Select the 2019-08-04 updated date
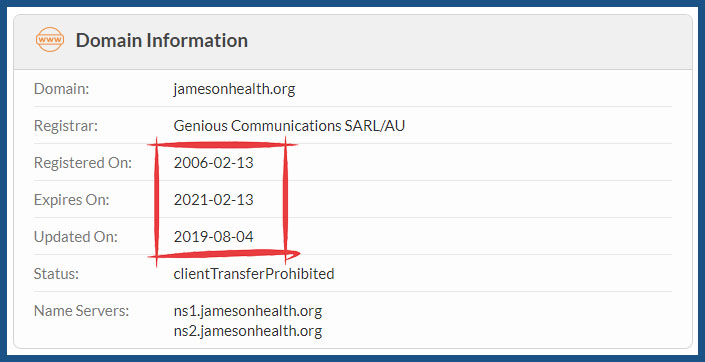Viewport: 705px width, 362px height. point(214,236)
